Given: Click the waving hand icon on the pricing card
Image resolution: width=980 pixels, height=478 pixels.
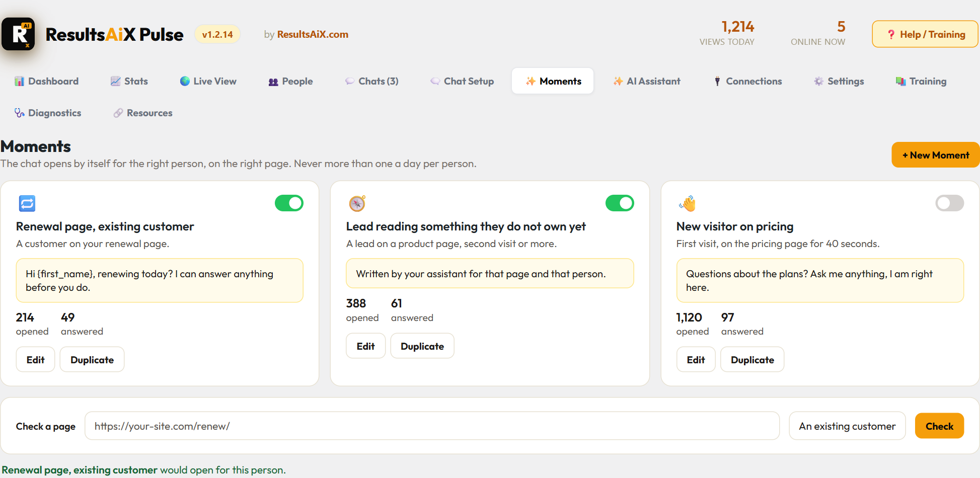Looking at the screenshot, I should (x=687, y=203).
